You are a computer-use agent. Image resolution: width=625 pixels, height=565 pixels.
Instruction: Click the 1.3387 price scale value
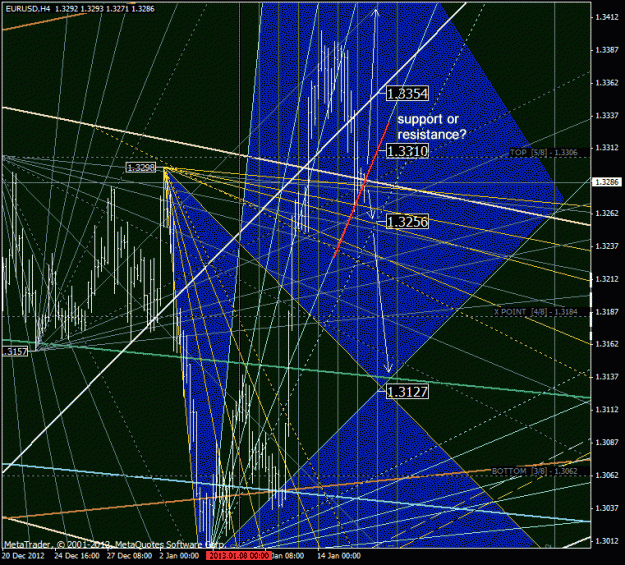point(607,50)
